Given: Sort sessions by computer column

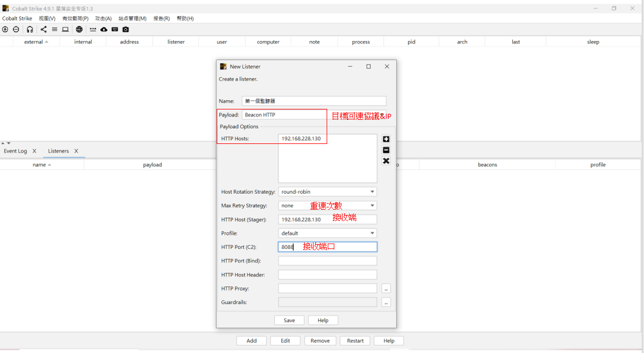Looking at the screenshot, I should [x=268, y=42].
